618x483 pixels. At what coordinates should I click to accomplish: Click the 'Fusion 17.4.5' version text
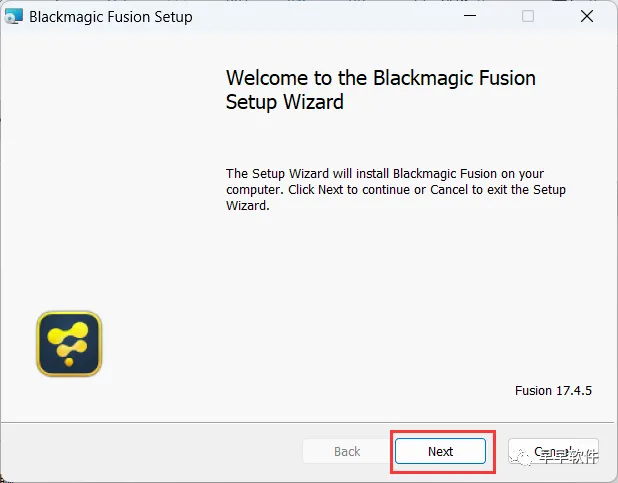pyautogui.click(x=553, y=390)
